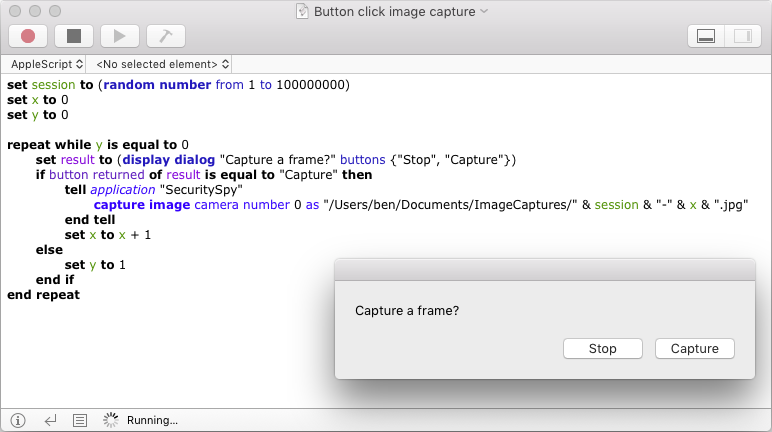
Task: Show the log list icon
Action: point(80,420)
